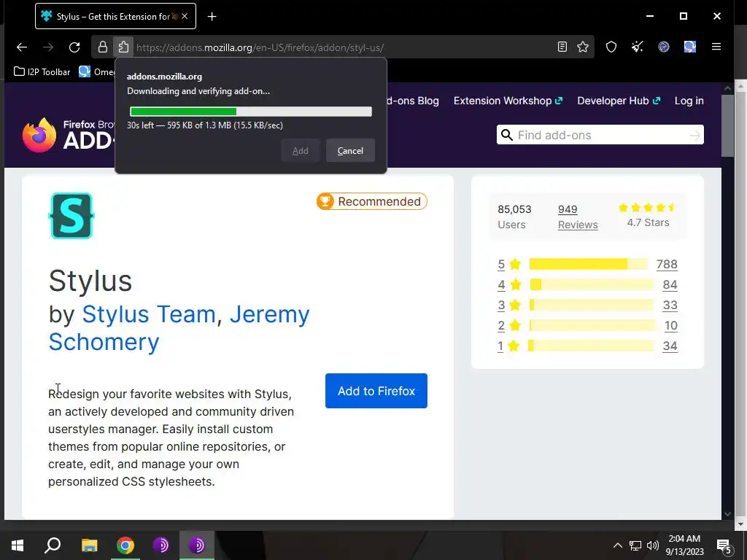Open a new tab with plus button

click(x=212, y=17)
